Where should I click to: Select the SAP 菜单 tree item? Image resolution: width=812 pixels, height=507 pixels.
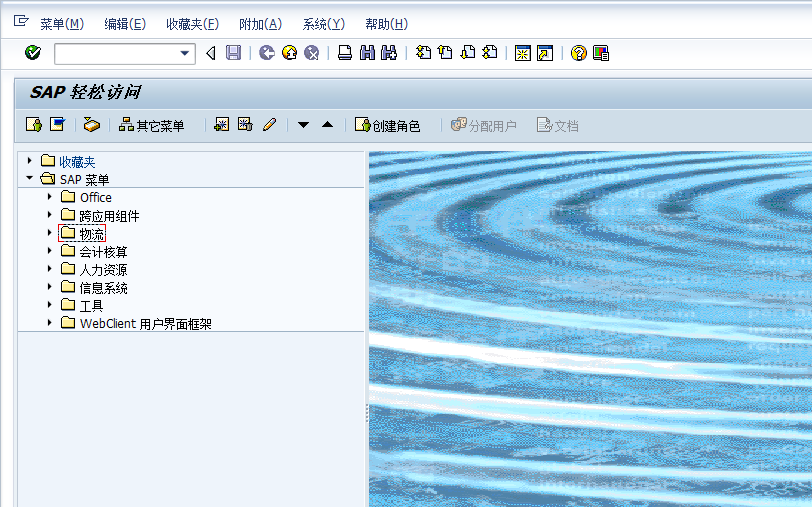point(84,180)
